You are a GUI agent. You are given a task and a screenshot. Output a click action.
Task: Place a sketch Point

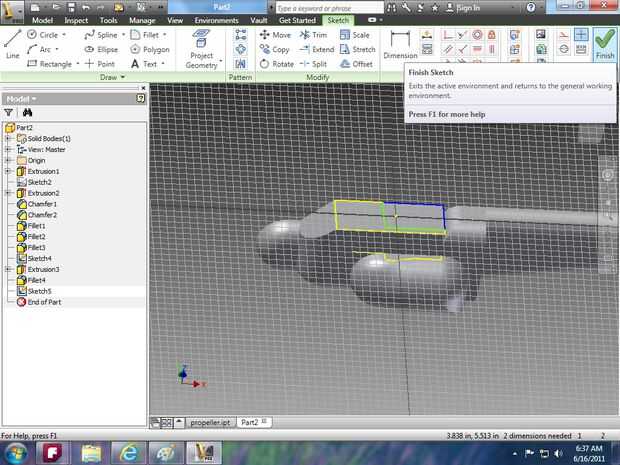(x=100, y=64)
